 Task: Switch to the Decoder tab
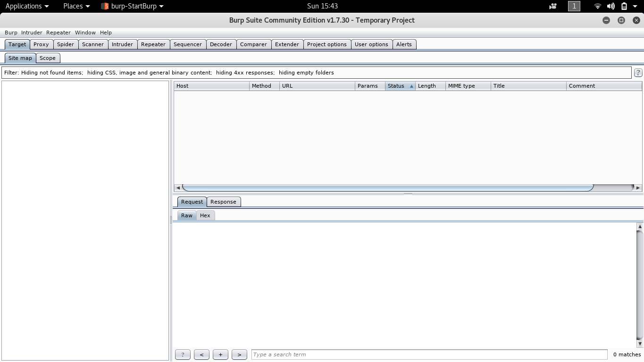[x=221, y=44]
